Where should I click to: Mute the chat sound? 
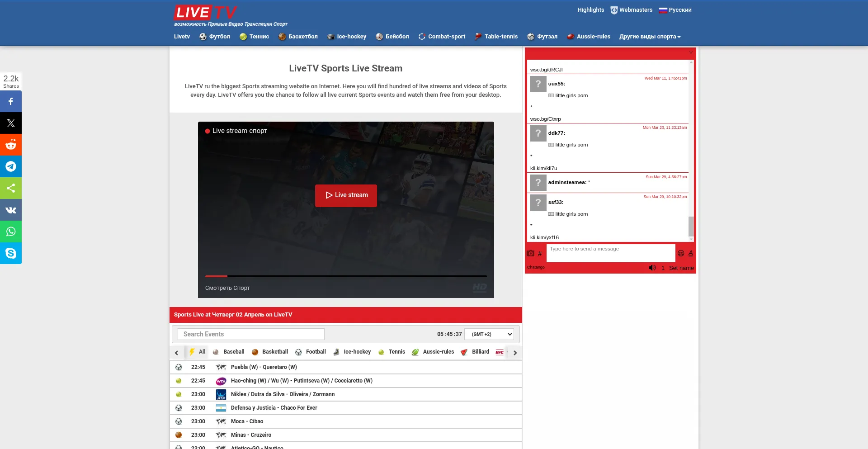tap(652, 268)
